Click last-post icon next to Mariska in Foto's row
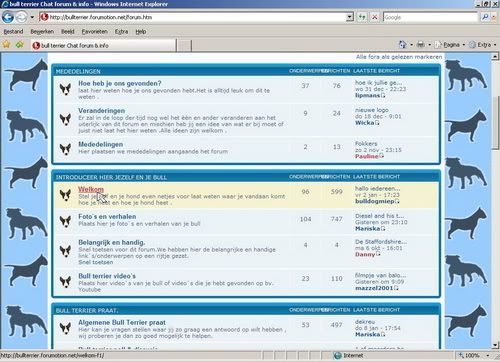The width and height of the screenshot is (500, 362). (x=383, y=229)
